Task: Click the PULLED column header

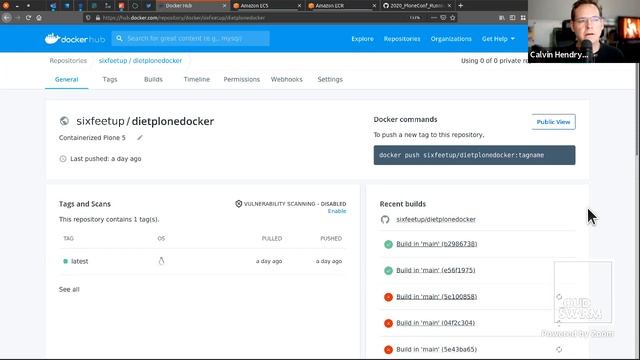Action: tap(272, 238)
